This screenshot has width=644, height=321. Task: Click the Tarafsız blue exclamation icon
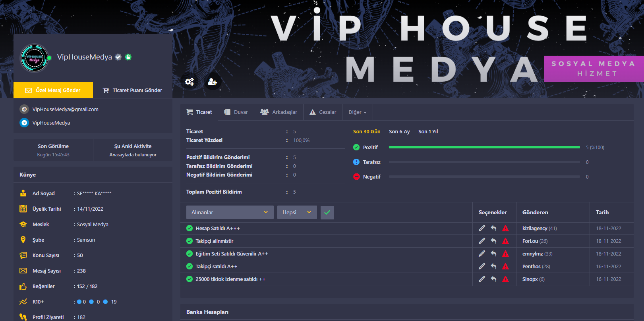point(356,162)
